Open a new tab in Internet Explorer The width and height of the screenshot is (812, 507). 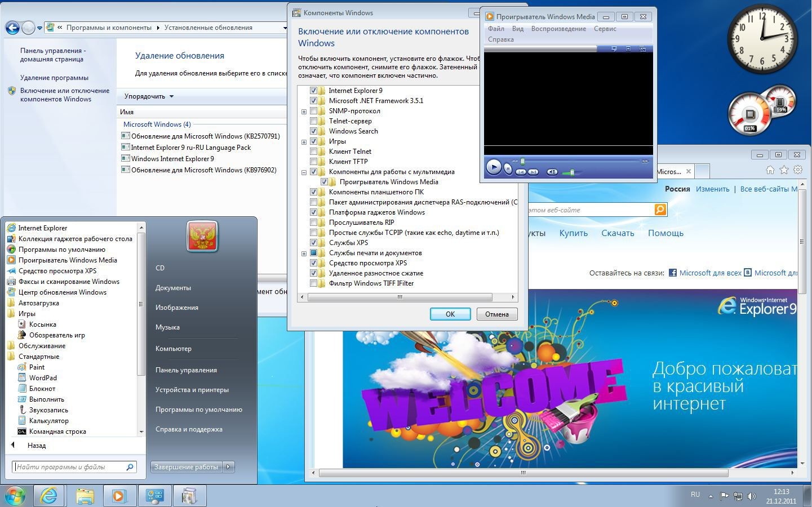pos(702,171)
